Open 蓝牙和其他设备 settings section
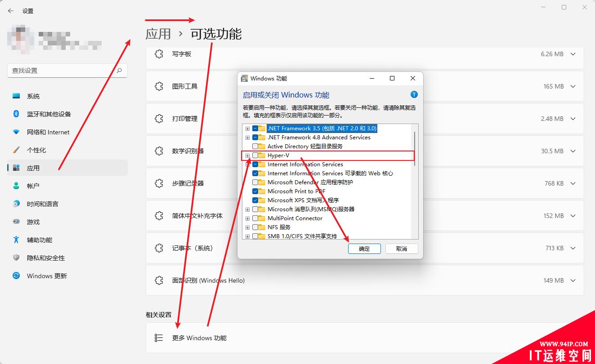 67,114
